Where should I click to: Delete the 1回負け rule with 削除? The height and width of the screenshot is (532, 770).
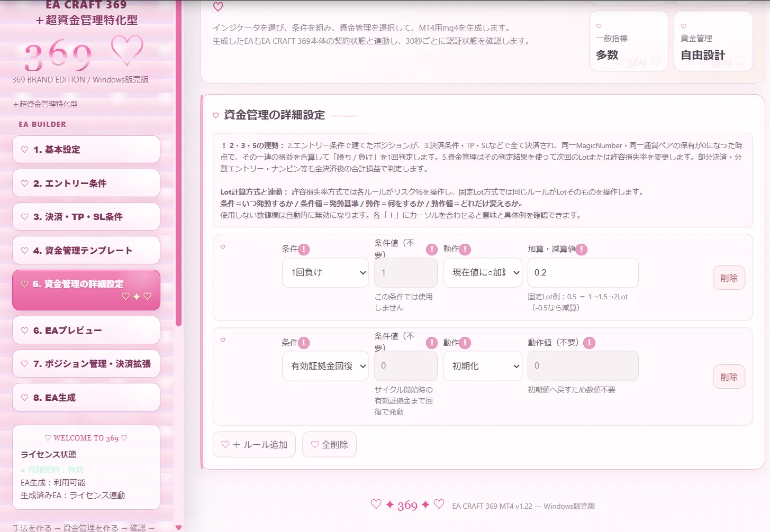point(729,278)
